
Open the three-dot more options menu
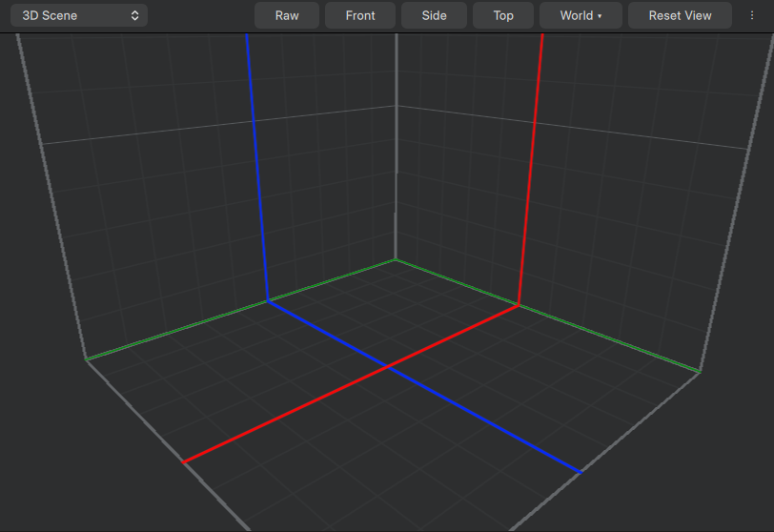(752, 15)
